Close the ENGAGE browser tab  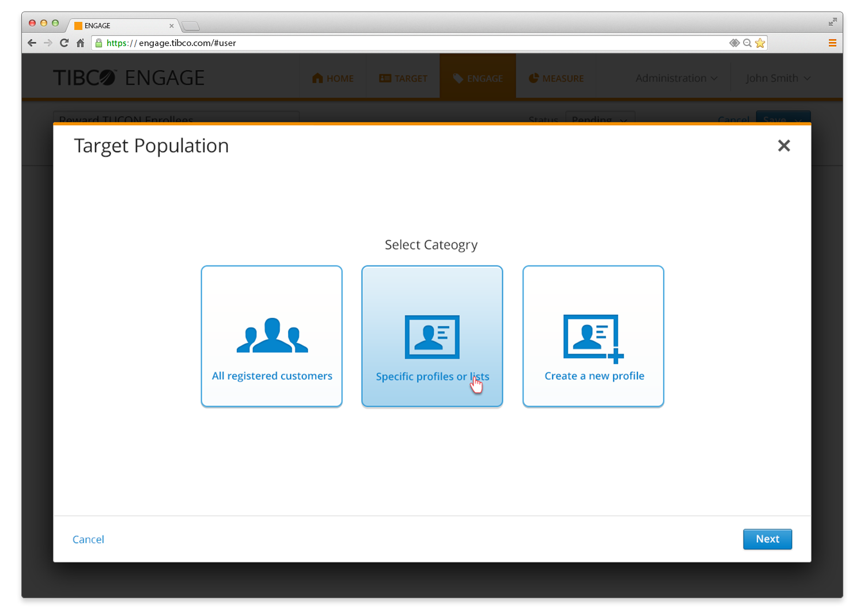[172, 26]
